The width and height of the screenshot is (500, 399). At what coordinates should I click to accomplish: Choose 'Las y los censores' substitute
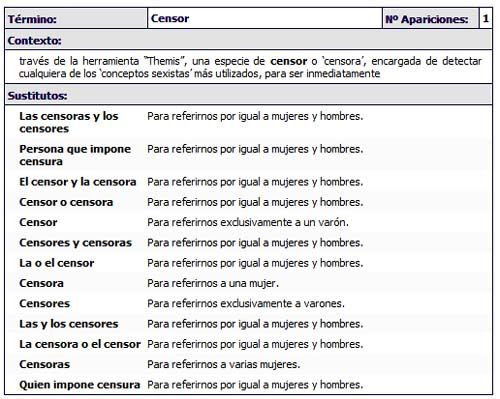tap(69, 324)
